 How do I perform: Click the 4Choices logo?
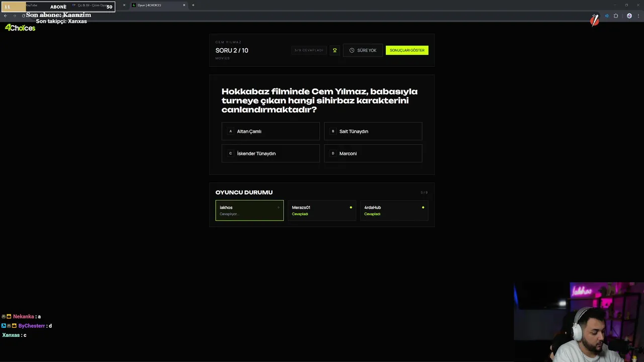tap(20, 28)
